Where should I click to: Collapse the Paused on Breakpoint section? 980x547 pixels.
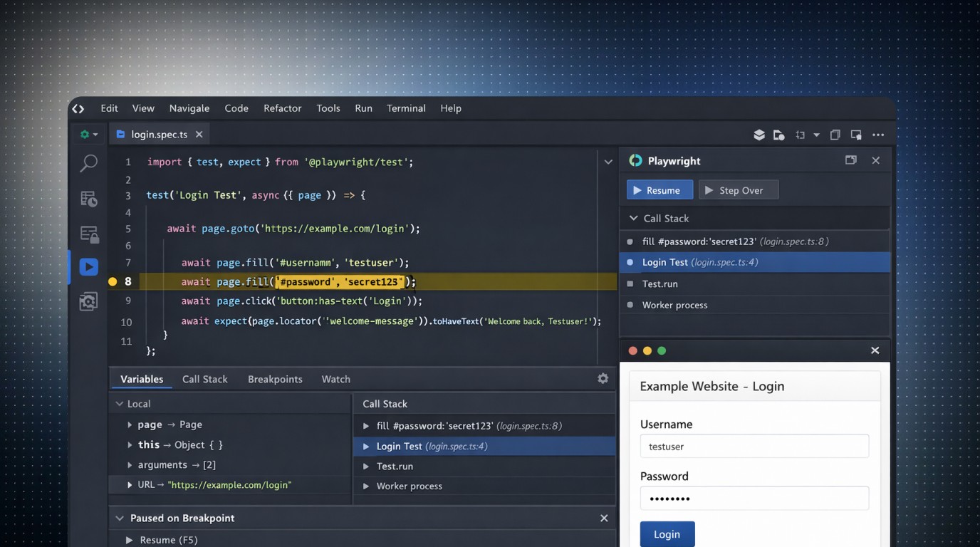(x=120, y=519)
